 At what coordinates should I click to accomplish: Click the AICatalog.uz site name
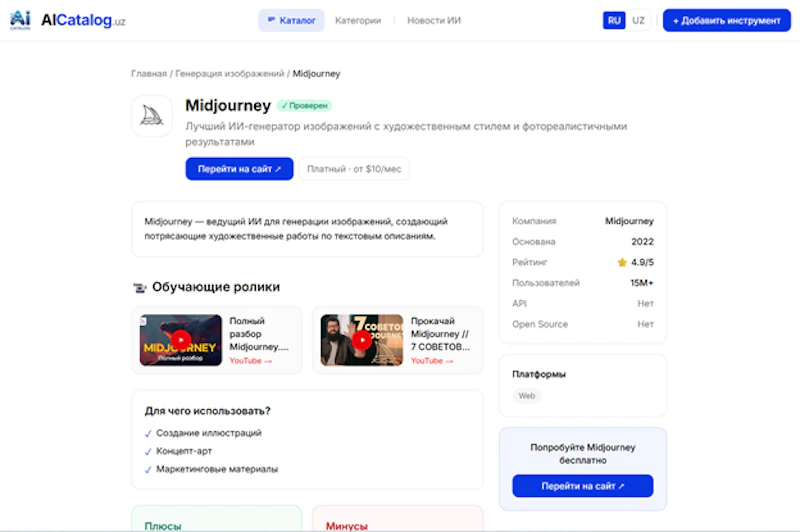[x=83, y=20]
